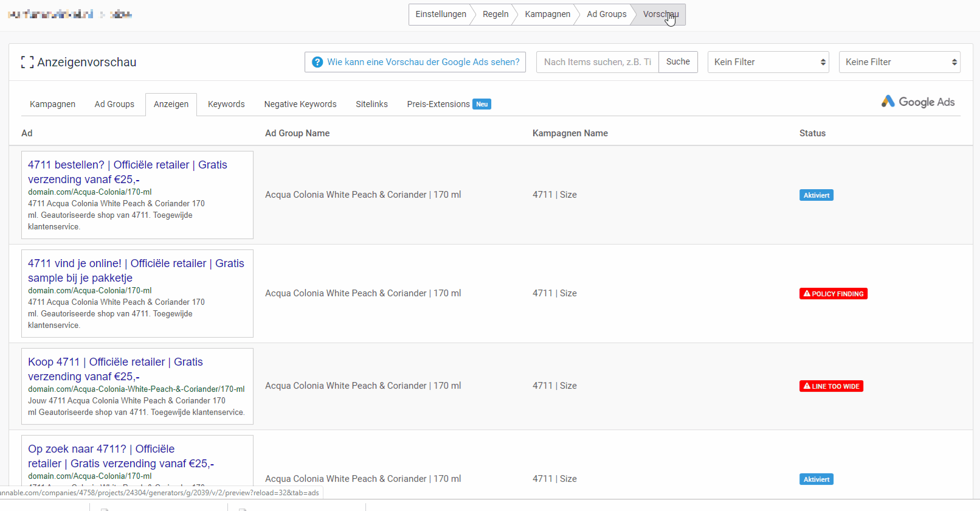Open the Negative Keywords tab
The image size is (980, 511).
pos(300,104)
